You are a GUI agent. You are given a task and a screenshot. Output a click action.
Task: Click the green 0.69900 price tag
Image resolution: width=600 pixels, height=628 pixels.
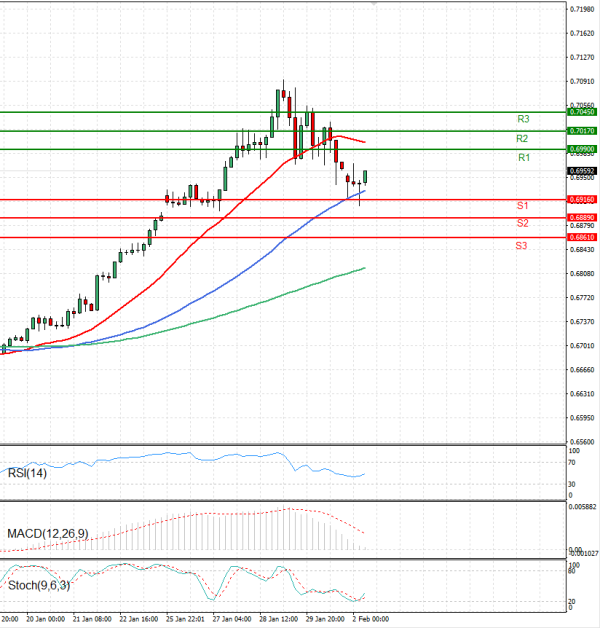[582, 149]
